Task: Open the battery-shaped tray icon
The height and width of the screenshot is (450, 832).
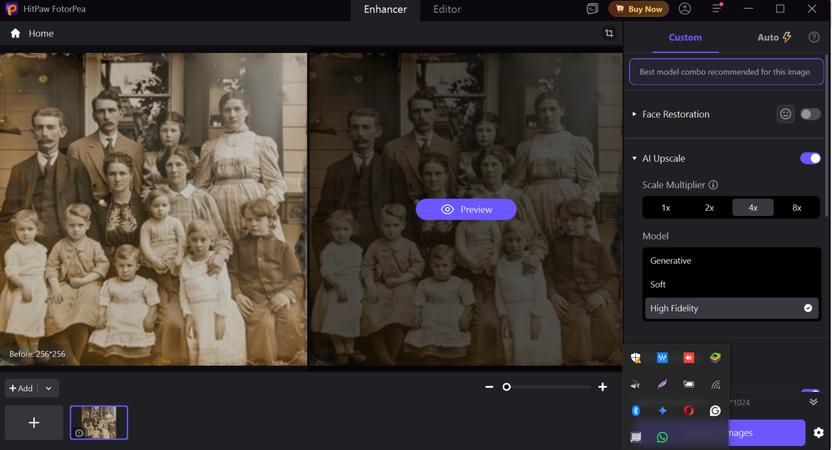Action: click(x=689, y=384)
